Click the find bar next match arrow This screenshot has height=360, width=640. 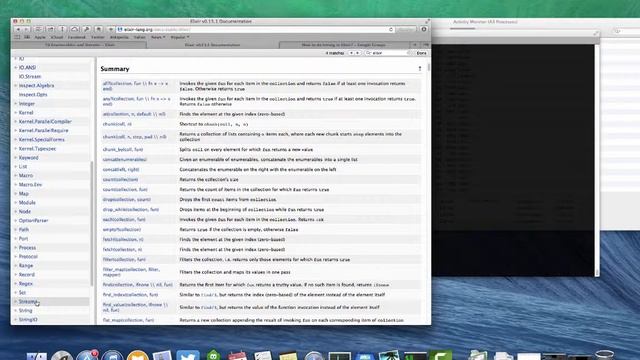coord(358,53)
